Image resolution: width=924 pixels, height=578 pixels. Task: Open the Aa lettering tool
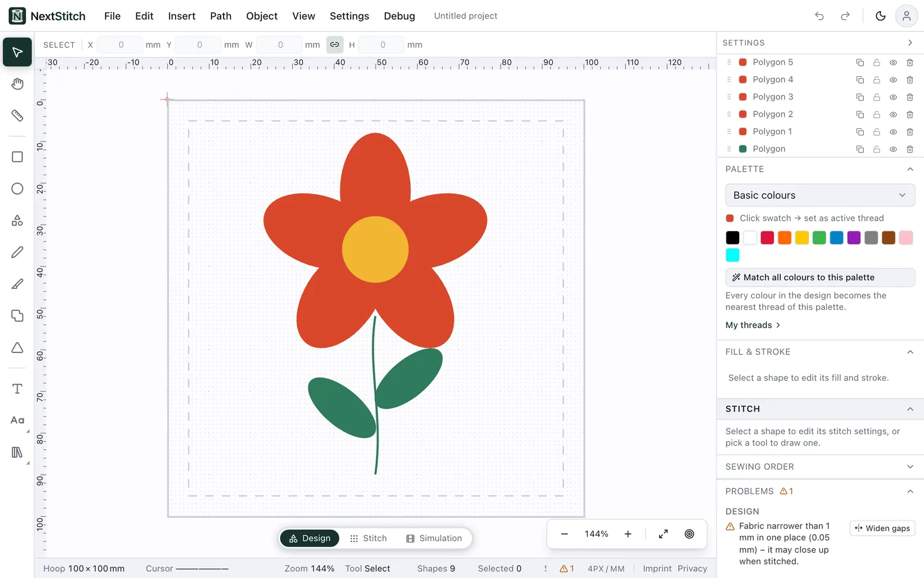coord(17,420)
